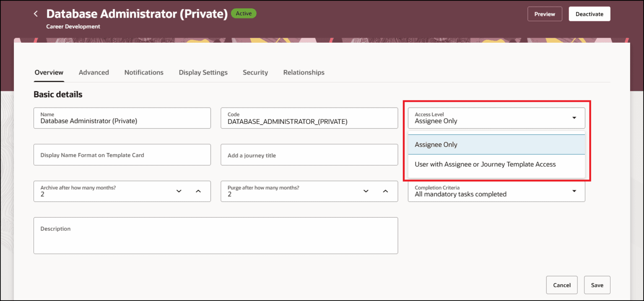Click the Access Level dropdown chevron
644x301 pixels.
coord(574,118)
